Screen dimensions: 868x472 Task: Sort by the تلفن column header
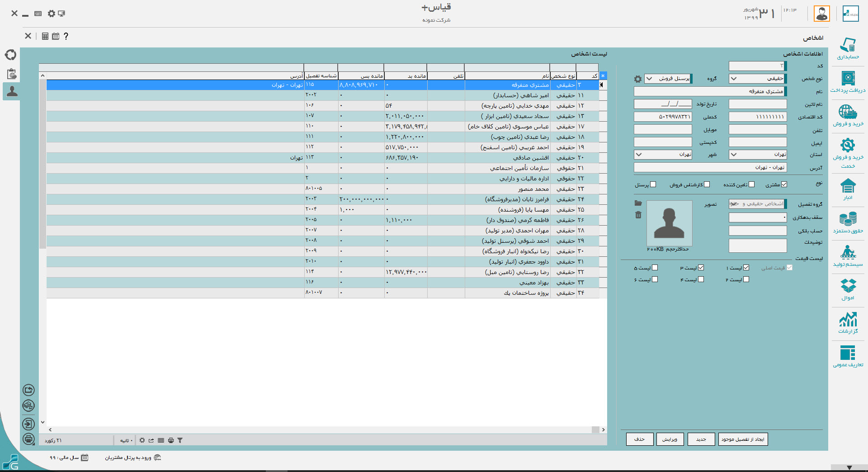tap(446, 76)
